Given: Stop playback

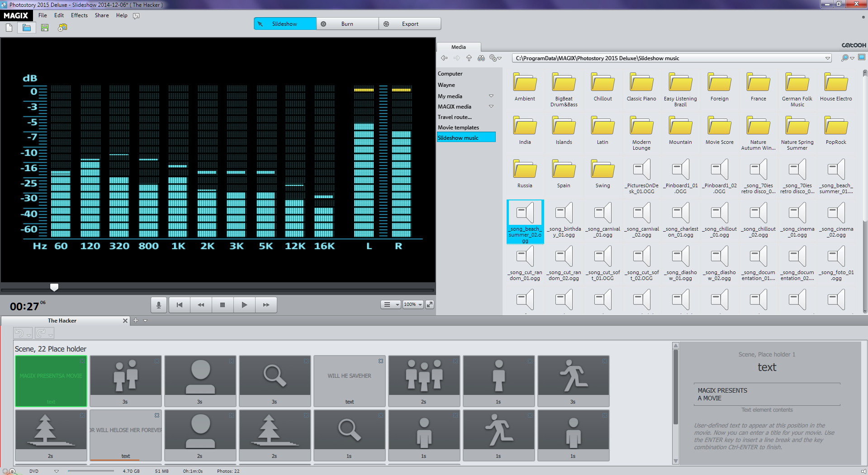Looking at the screenshot, I should pyautogui.click(x=223, y=305).
